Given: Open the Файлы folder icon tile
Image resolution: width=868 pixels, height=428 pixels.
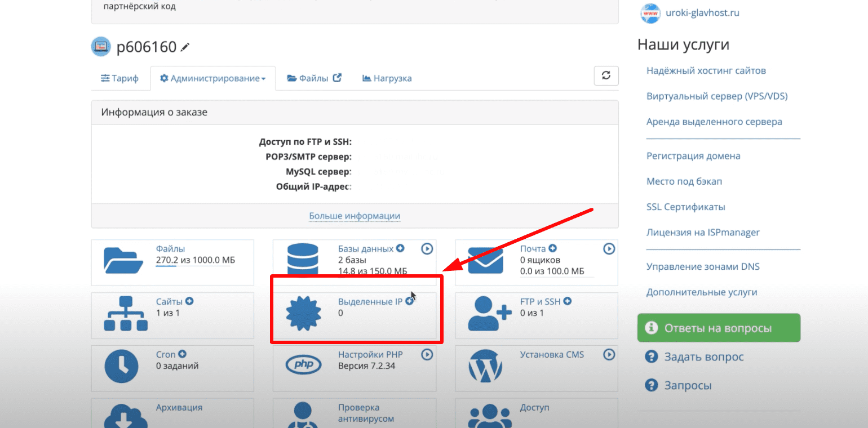Looking at the screenshot, I should tap(123, 261).
